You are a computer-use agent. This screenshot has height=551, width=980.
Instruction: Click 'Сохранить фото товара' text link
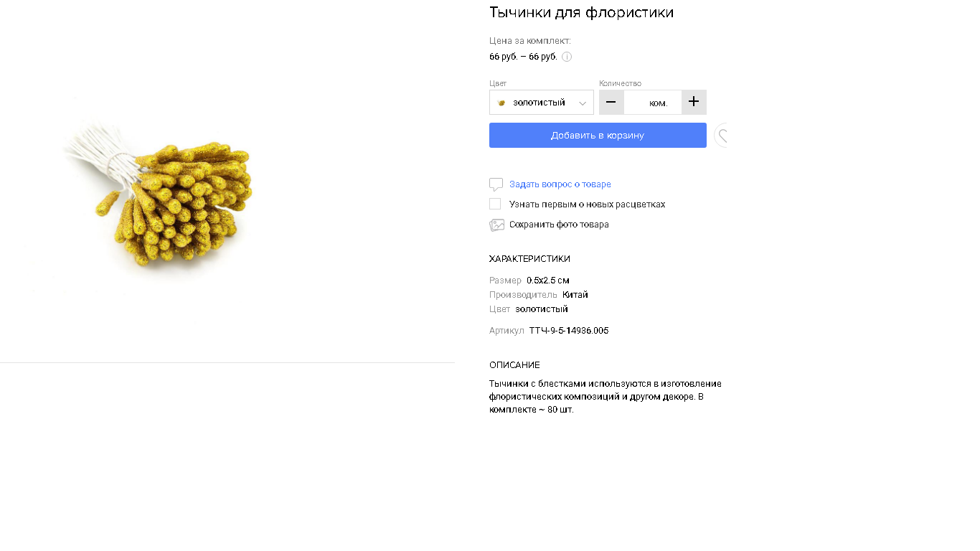click(x=559, y=225)
